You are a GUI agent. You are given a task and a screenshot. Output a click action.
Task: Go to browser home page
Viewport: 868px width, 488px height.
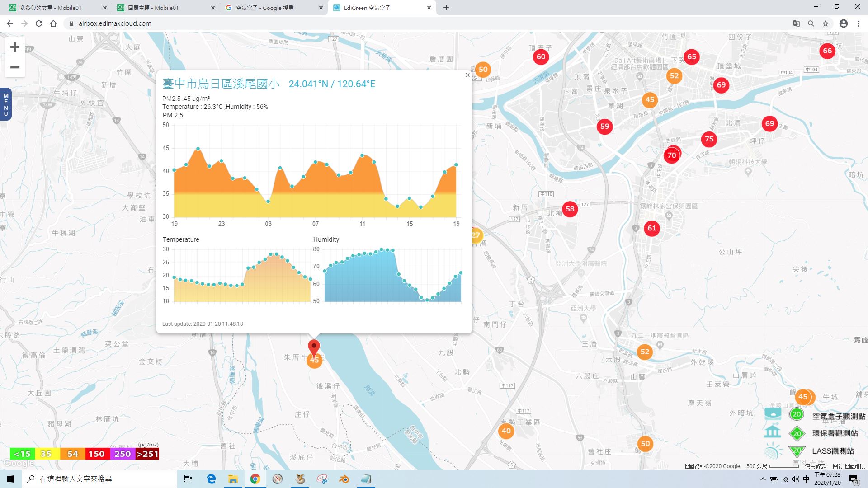[x=53, y=23]
